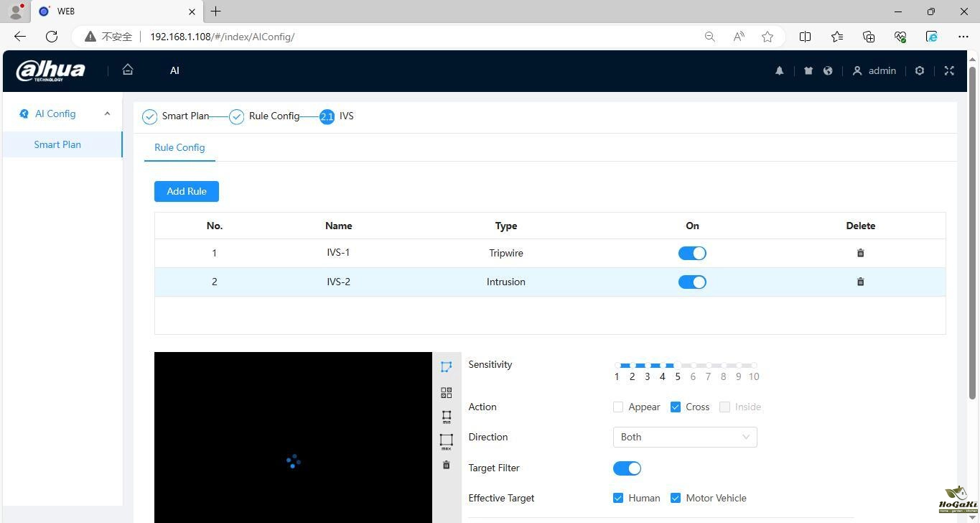
Task: Uncheck the Motor Vehicle target
Action: coord(676,498)
